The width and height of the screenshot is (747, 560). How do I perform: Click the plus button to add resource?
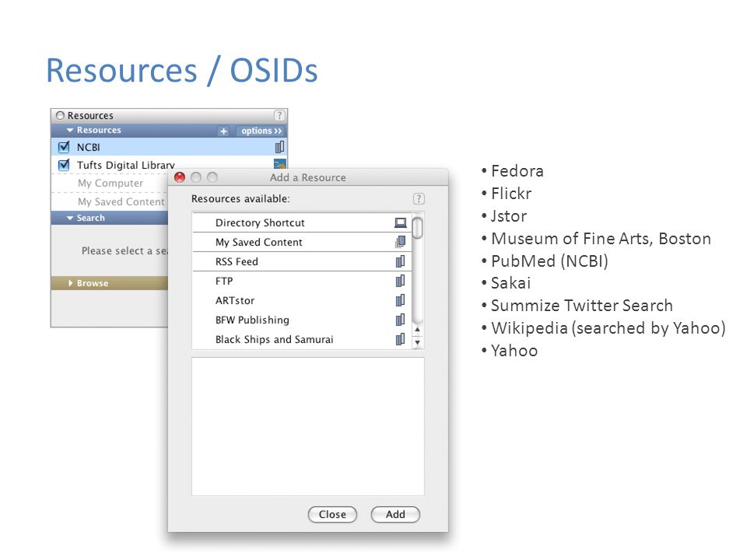click(223, 131)
